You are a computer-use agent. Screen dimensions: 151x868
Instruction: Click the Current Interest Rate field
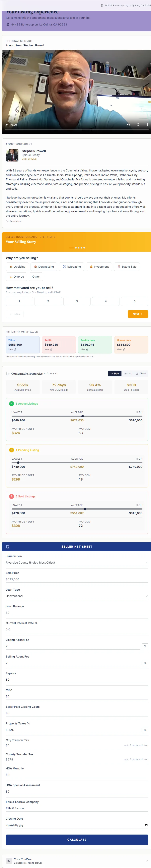77,629
